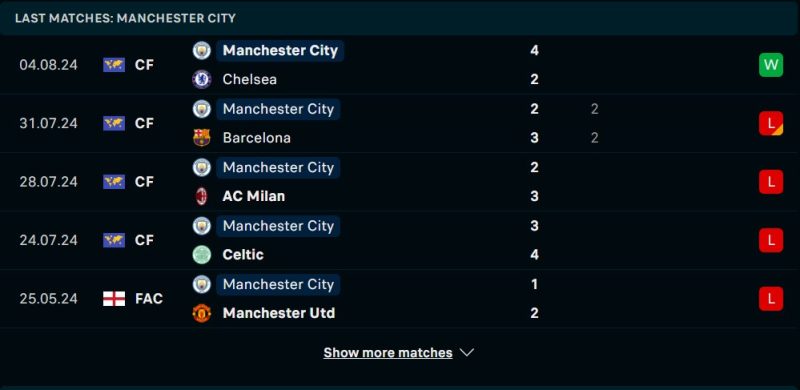This screenshot has width=800, height=390.
Task: Click the L badge for Celtic match
Action: coord(771,240)
